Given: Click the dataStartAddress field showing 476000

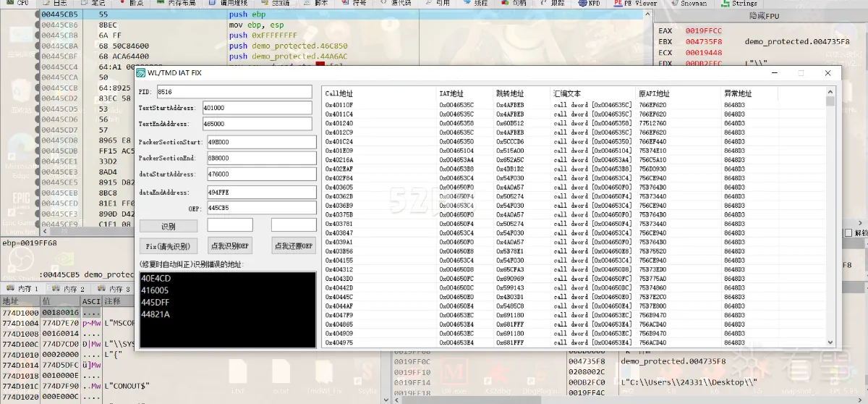Looking at the screenshot, I should (261, 174).
